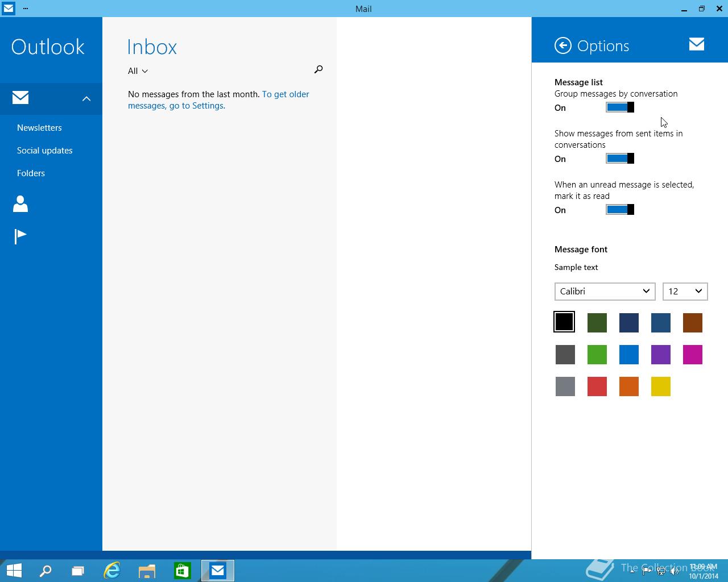Select the light gray font color swatch

tap(565, 386)
